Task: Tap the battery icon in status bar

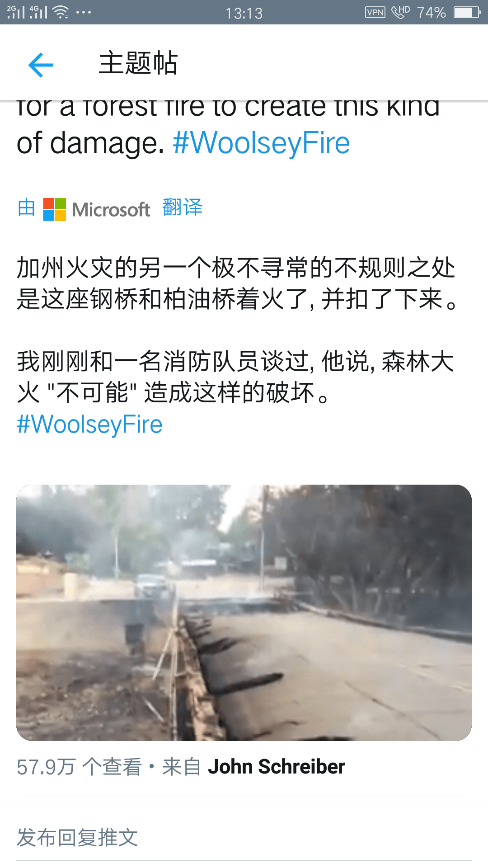Action: tap(467, 12)
